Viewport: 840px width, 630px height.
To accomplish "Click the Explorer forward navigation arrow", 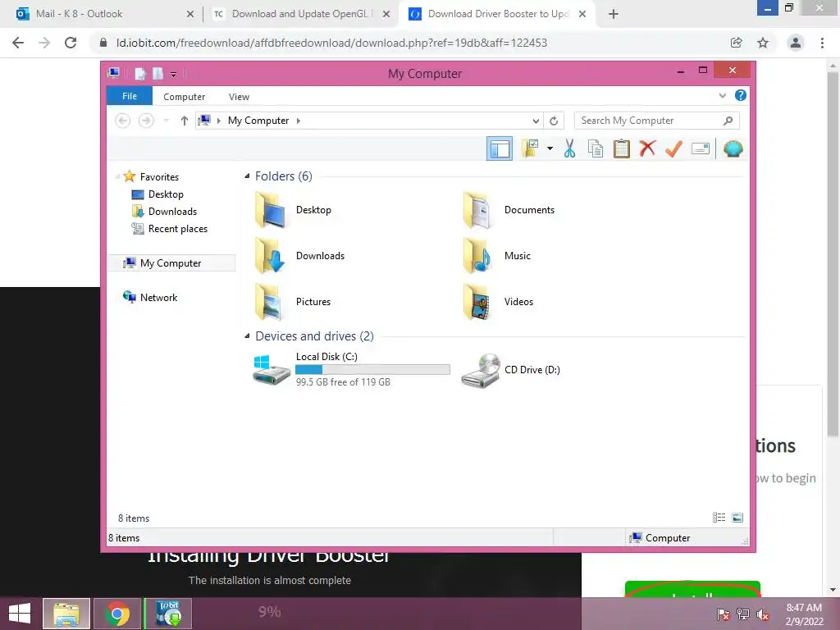I will click(146, 121).
